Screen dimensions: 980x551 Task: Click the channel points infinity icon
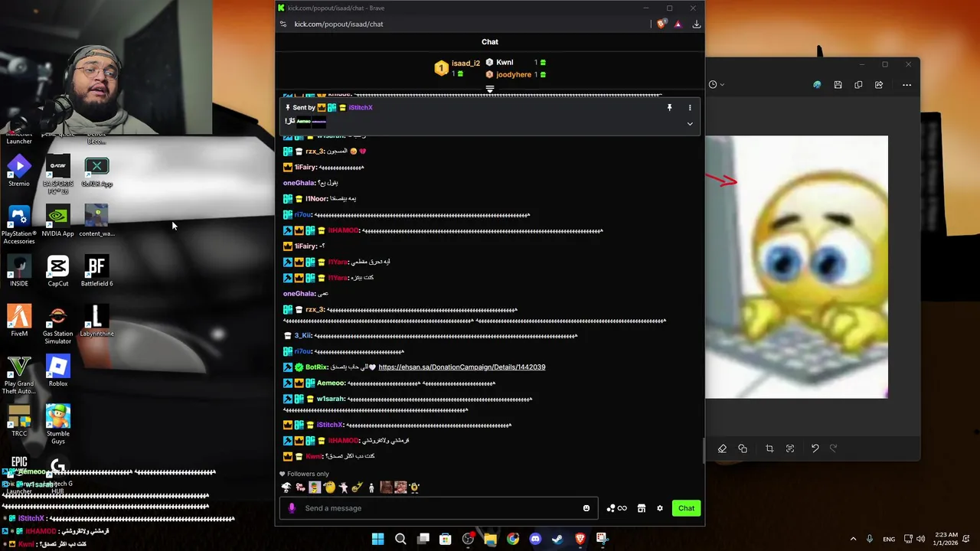622,508
